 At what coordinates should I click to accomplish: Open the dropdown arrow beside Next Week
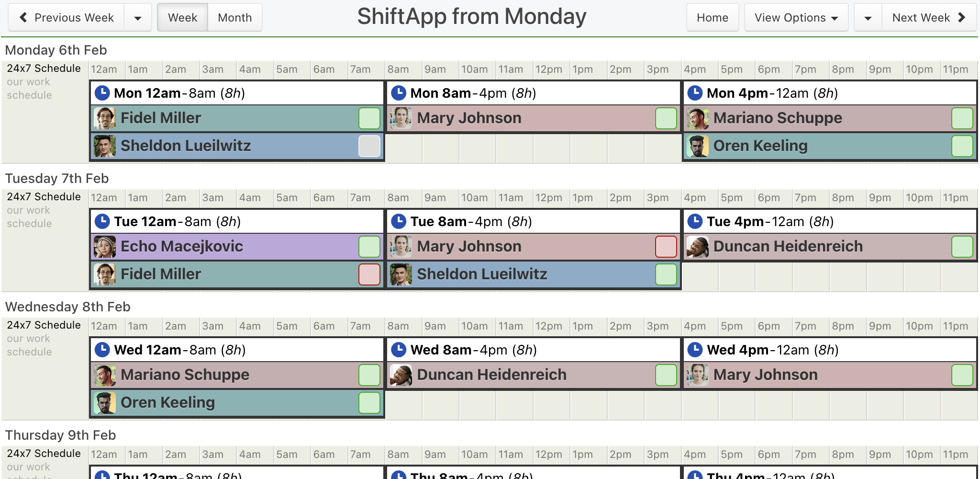pyautogui.click(x=868, y=18)
